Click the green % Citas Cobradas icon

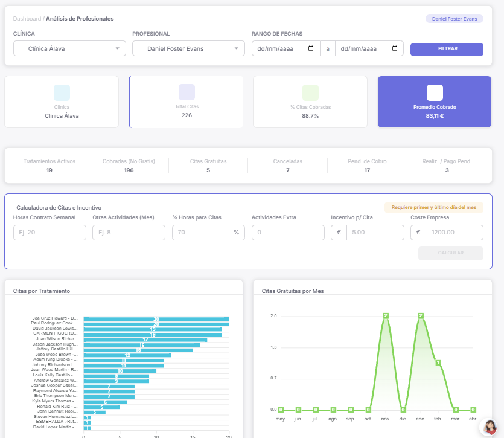310,92
